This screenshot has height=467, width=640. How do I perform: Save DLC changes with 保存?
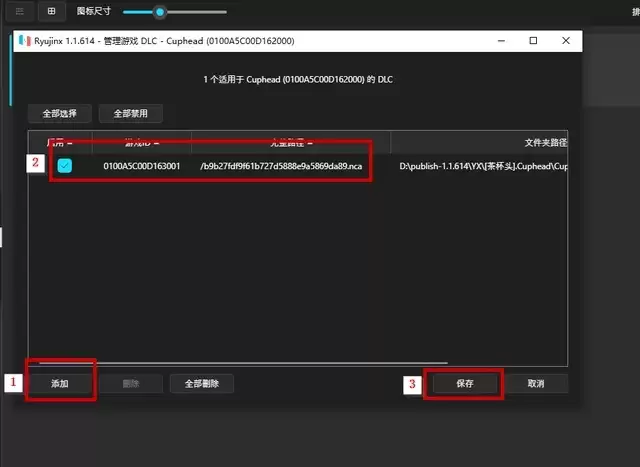point(465,384)
